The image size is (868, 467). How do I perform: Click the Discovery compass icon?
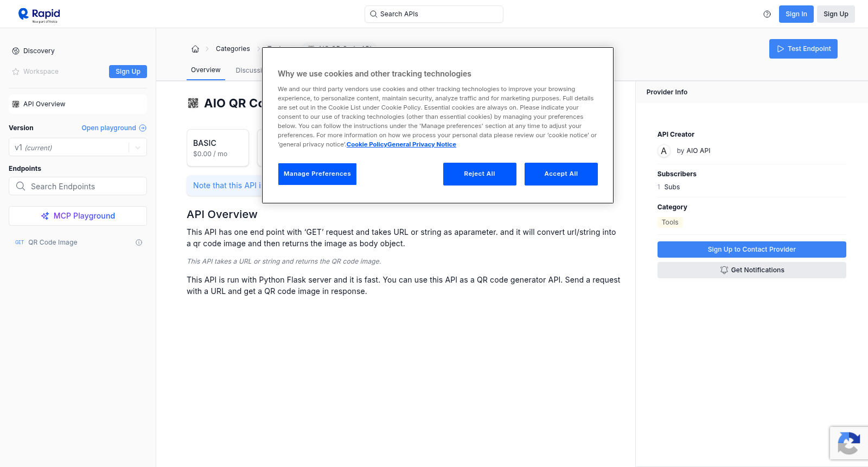click(x=16, y=51)
